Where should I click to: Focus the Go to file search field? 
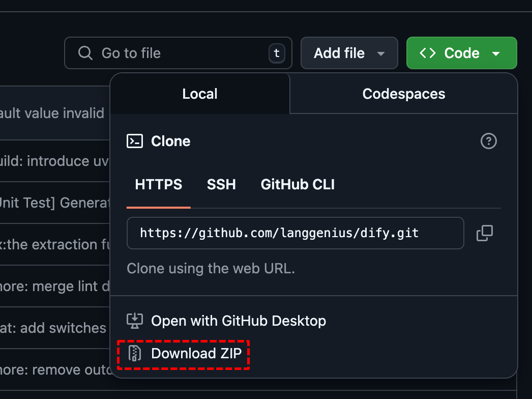[178, 53]
